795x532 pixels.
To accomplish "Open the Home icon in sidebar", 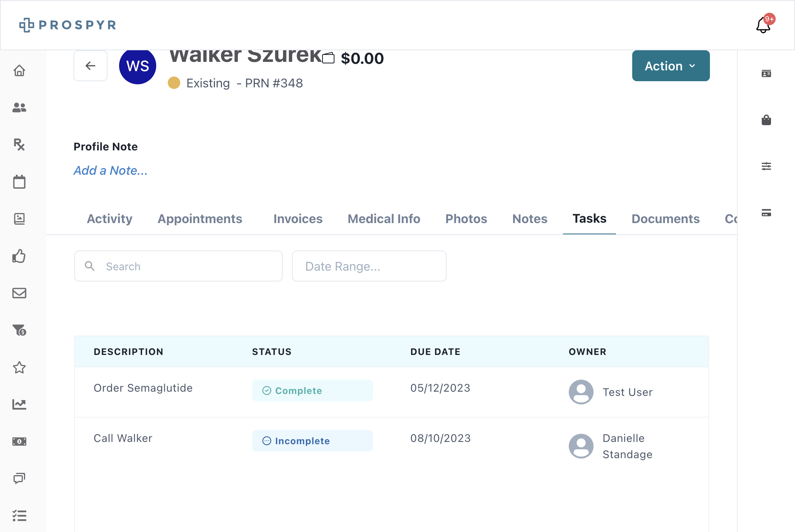I will [19, 71].
